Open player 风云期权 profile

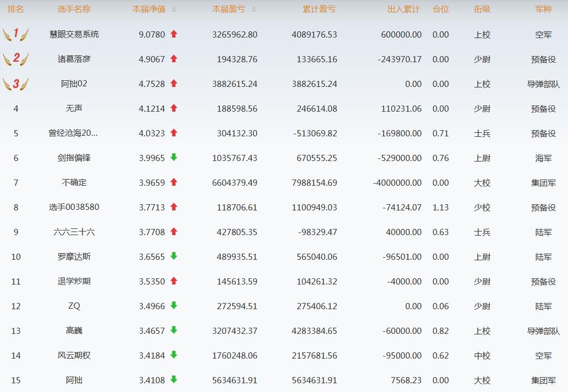click(74, 355)
